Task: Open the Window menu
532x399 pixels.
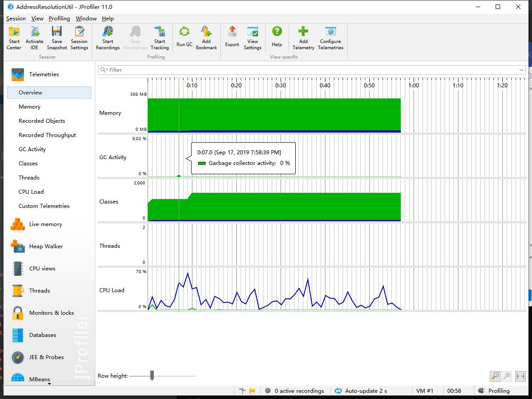Action: coord(86,19)
